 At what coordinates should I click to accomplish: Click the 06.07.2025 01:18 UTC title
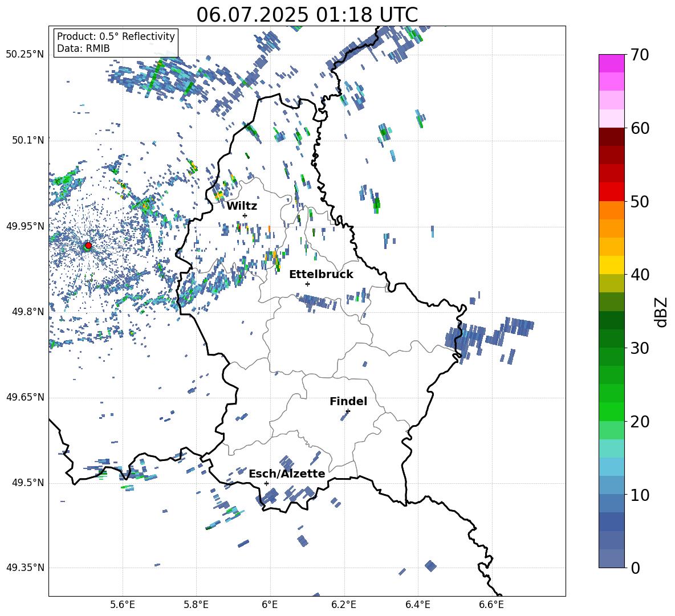[307, 15]
